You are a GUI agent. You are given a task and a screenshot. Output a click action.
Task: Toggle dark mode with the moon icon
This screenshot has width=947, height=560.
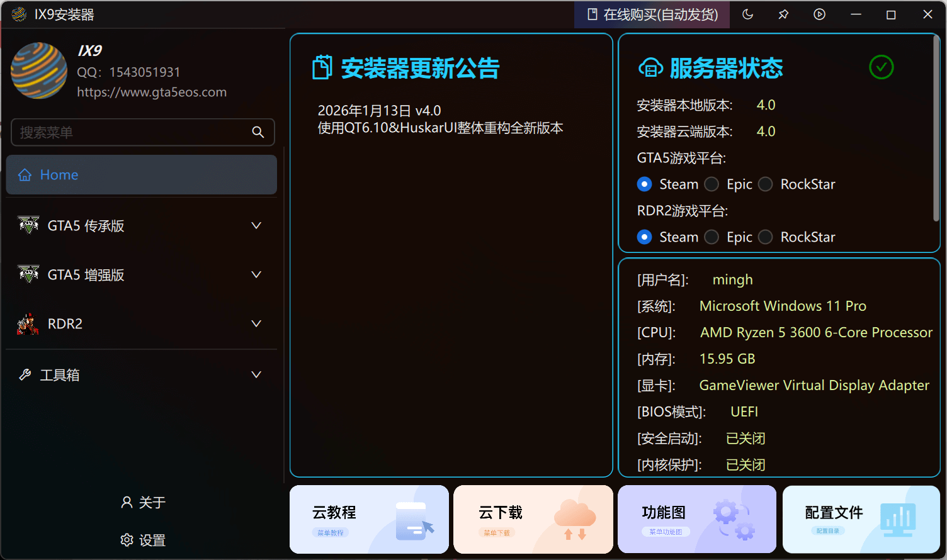[747, 14]
